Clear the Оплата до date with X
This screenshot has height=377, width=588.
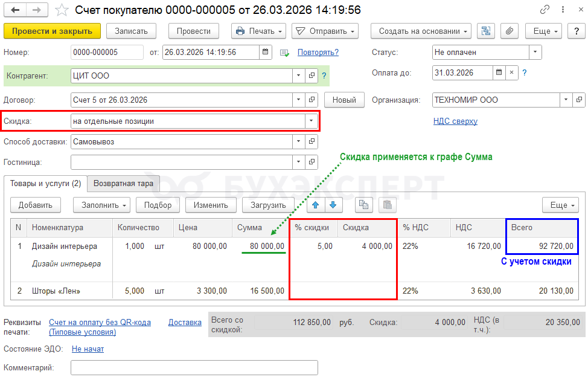(x=511, y=72)
